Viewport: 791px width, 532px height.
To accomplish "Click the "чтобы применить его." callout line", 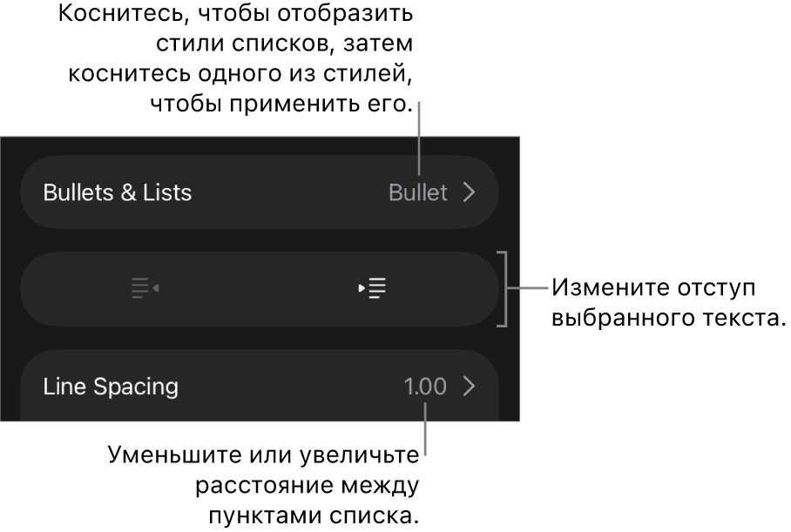I will pos(282,104).
